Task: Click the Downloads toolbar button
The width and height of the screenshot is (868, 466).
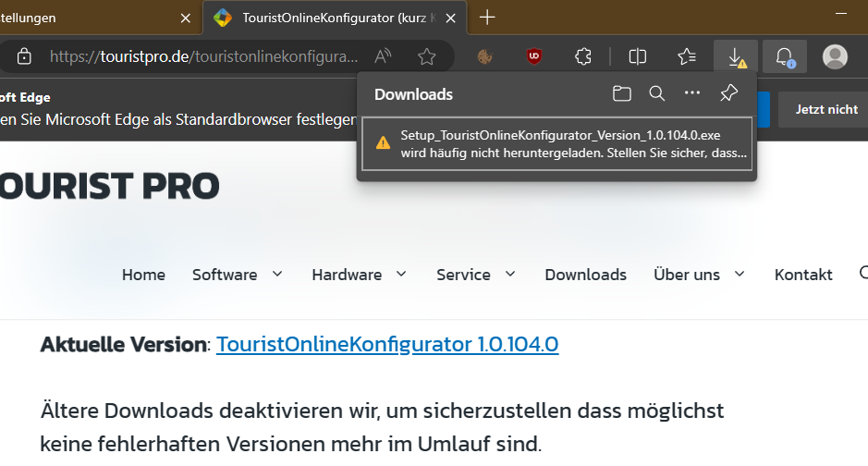Action: (736, 56)
